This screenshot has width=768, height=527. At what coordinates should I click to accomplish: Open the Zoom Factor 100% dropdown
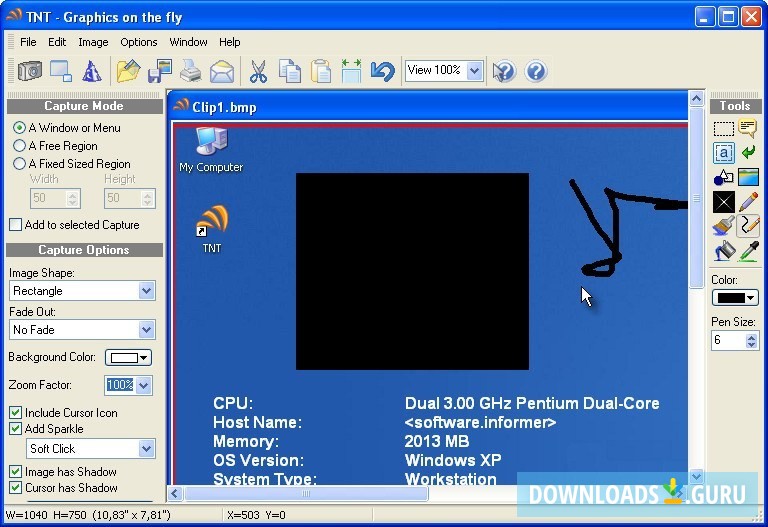(144, 385)
